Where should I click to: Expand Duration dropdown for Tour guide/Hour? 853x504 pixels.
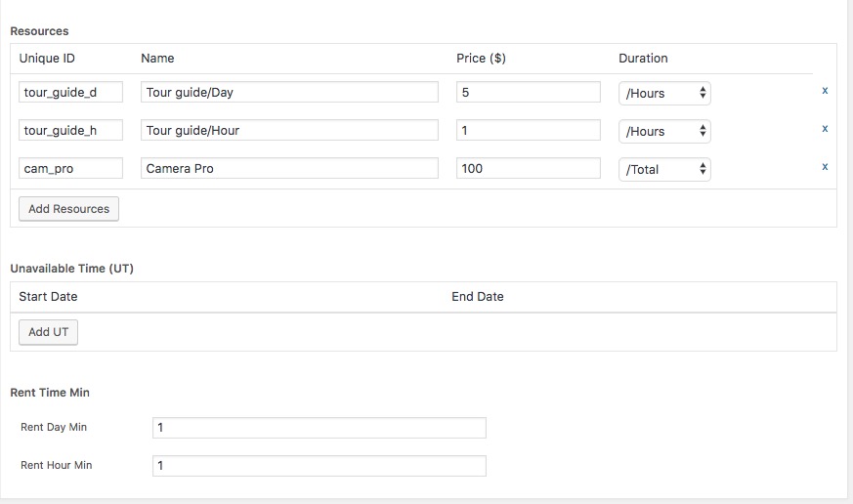[664, 131]
